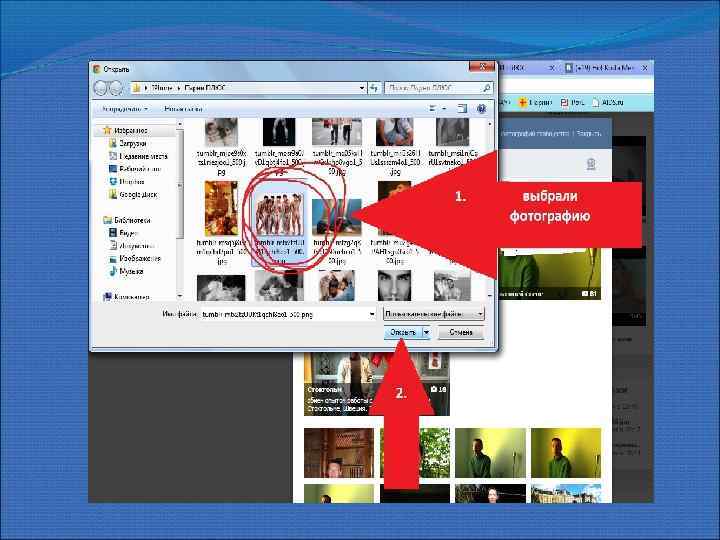Screen dimensions: 720x540
Task: Open Музыка library in the sidebar
Action: [x=126, y=271]
